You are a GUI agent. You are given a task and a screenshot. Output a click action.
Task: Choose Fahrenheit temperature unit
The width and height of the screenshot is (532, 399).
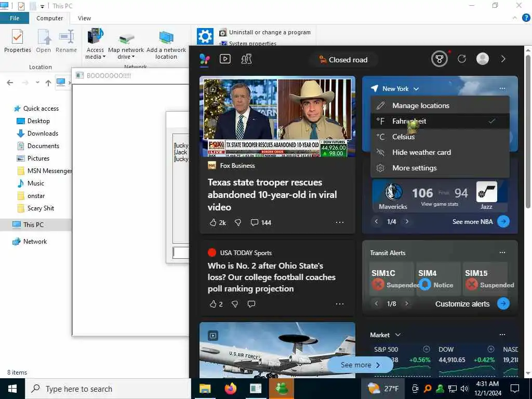click(x=440, y=121)
